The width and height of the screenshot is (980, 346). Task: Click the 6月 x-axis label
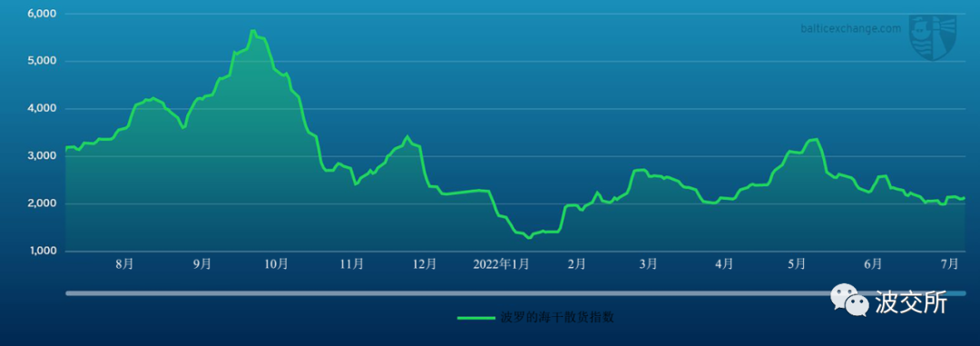(873, 264)
